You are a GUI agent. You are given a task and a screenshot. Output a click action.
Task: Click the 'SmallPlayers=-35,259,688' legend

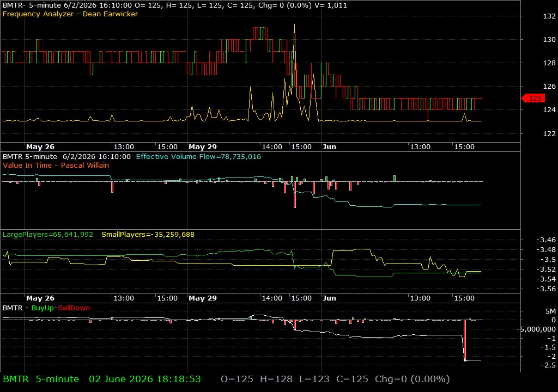(x=148, y=235)
